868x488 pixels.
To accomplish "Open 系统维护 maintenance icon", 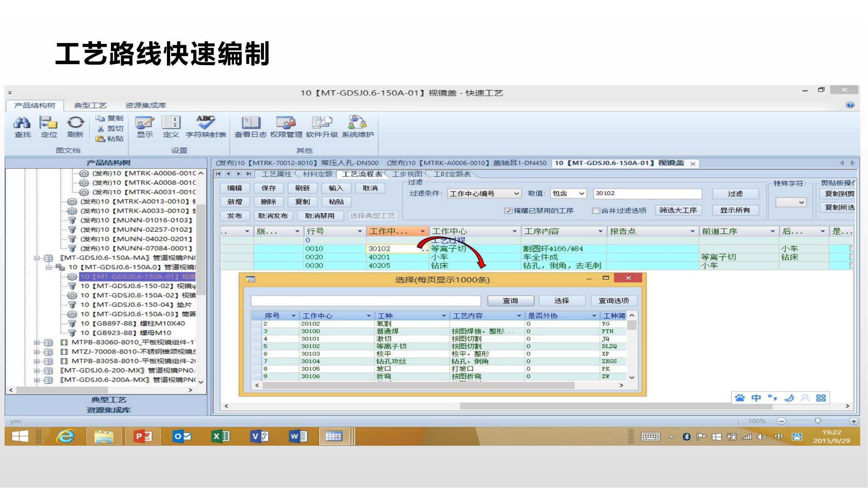I will point(357,123).
